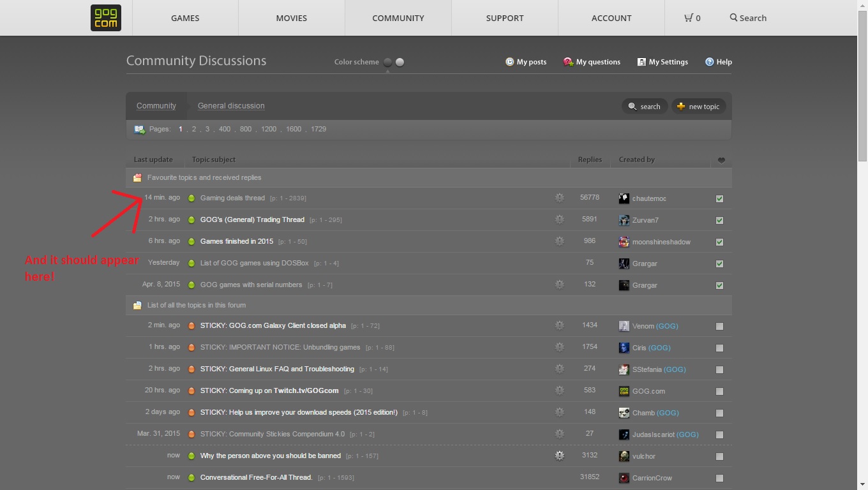The width and height of the screenshot is (868, 490).
Task: Favourite the Unbundling games sticky topic
Action: tap(720, 348)
